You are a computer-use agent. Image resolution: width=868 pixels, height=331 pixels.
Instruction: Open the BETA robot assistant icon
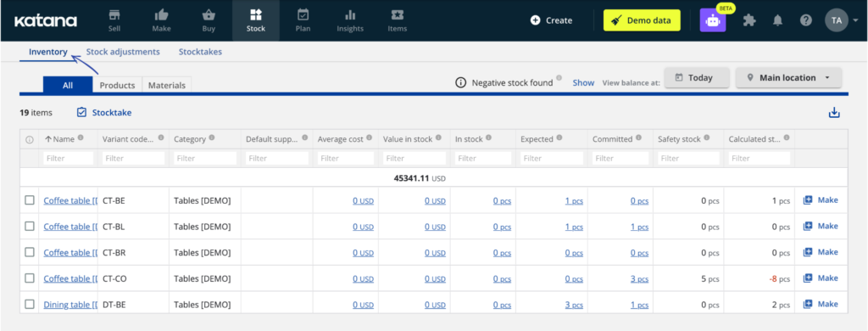pos(712,20)
